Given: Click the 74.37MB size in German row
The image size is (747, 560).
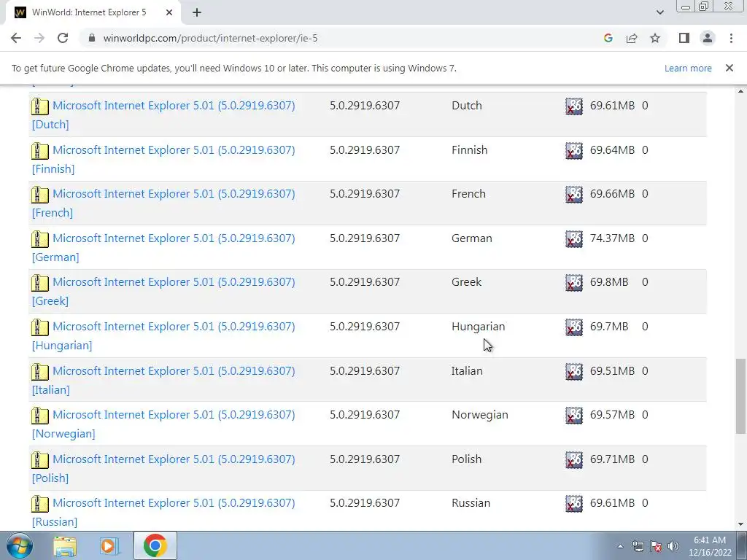Looking at the screenshot, I should (612, 238).
